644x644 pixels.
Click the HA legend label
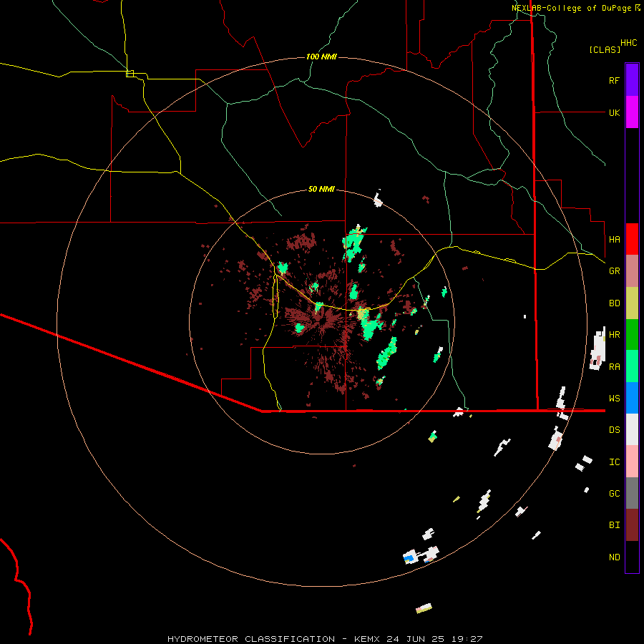614,240
